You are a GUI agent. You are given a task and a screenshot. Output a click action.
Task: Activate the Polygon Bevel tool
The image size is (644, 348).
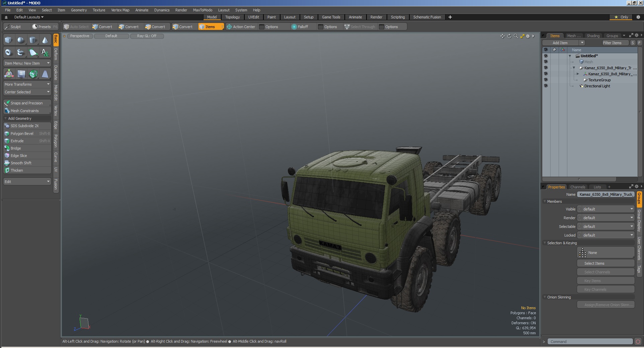[x=27, y=134]
